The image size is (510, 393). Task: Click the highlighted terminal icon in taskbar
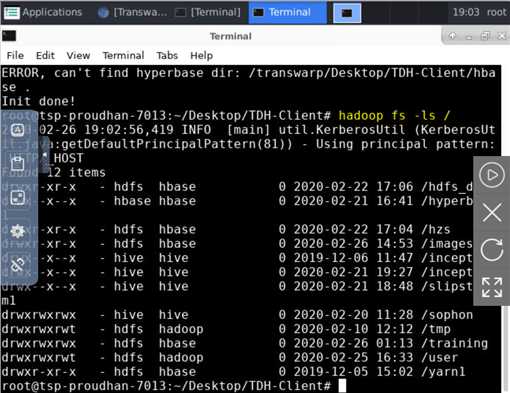coord(347,13)
